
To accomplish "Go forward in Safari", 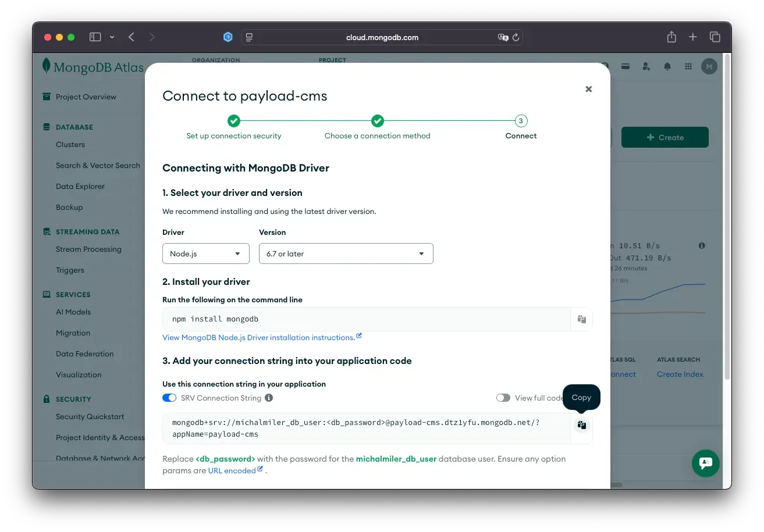I will 152,37.
